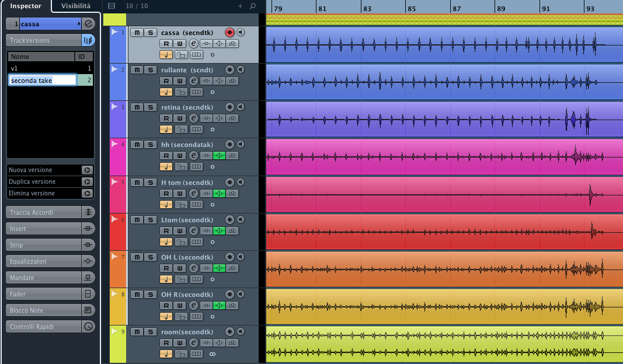Toggle read automation on the rullante track

click(166, 81)
